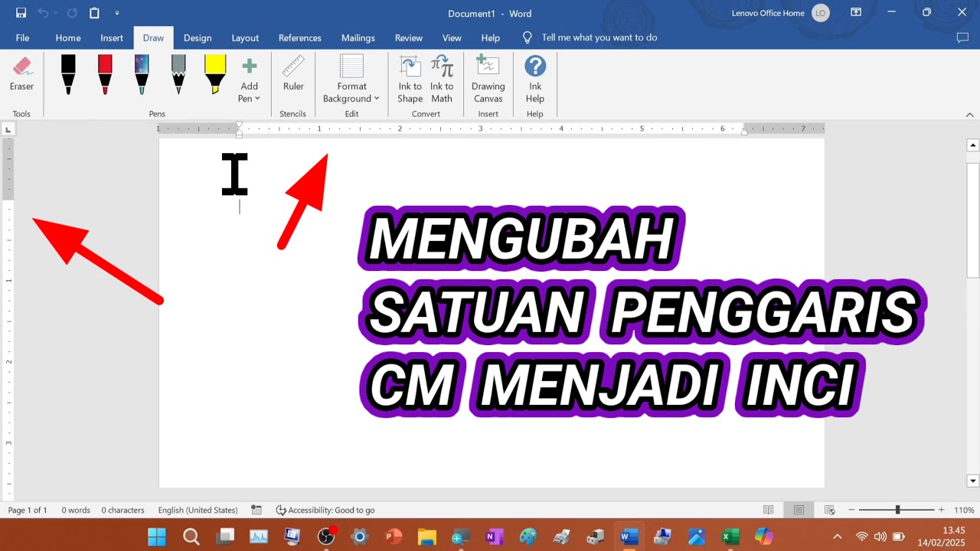Select the yellow highlighter
This screenshot has width=980, height=551.
(x=215, y=75)
